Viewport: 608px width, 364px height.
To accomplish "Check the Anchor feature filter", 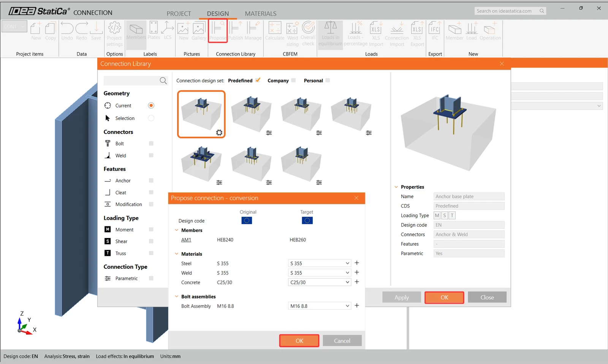I will pyautogui.click(x=151, y=180).
